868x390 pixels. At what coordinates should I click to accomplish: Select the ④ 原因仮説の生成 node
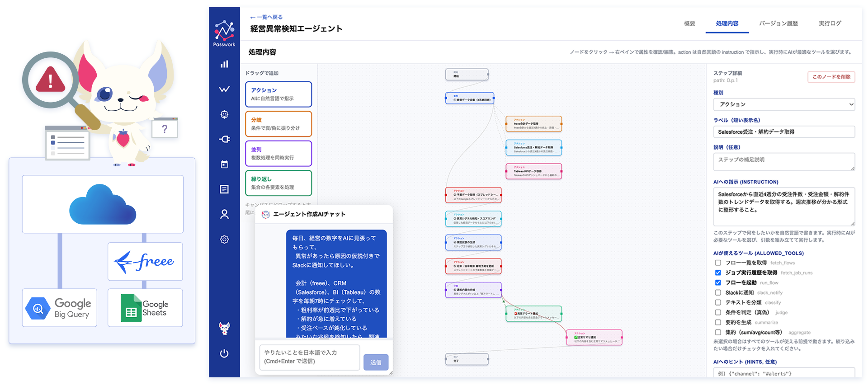(473, 243)
